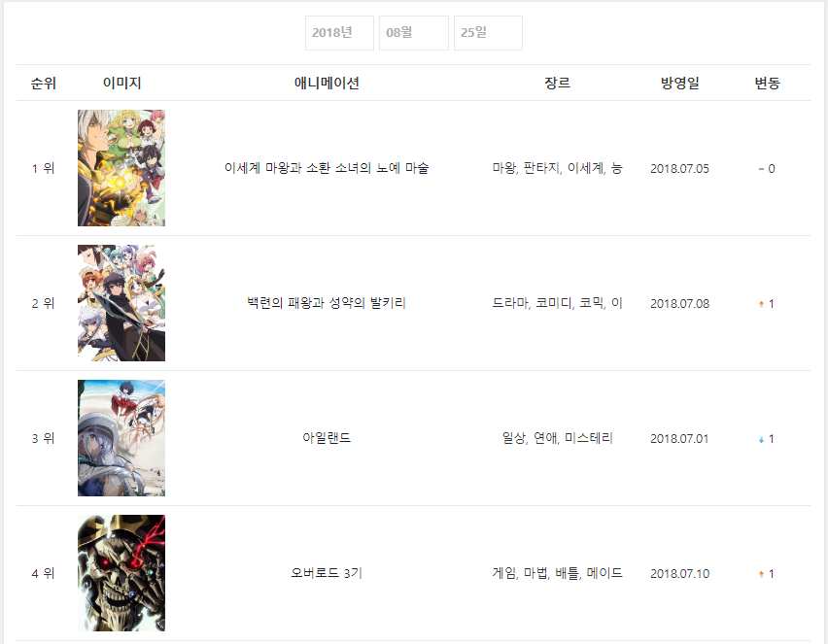The height and width of the screenshot is (644, 828).
Task: Click the 방영일 column header
Action: click(x=679, y=83)
